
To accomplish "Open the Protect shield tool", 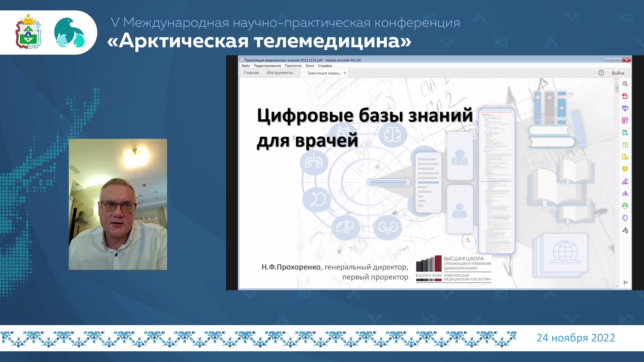I will coord(625,218).
